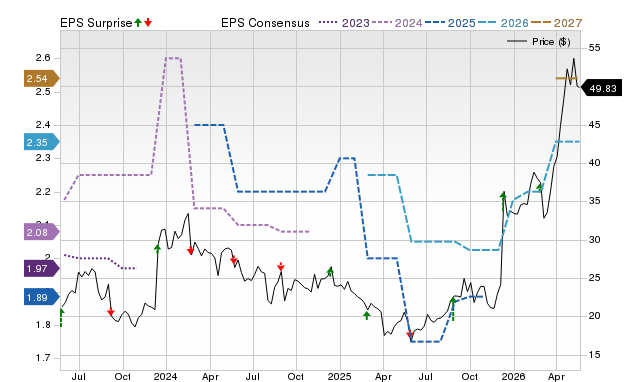Image resolution: width=640 pixels, height=382 pixels.
Task: Click the 2025 label on the time axis
Action: [x=339, y=376]
